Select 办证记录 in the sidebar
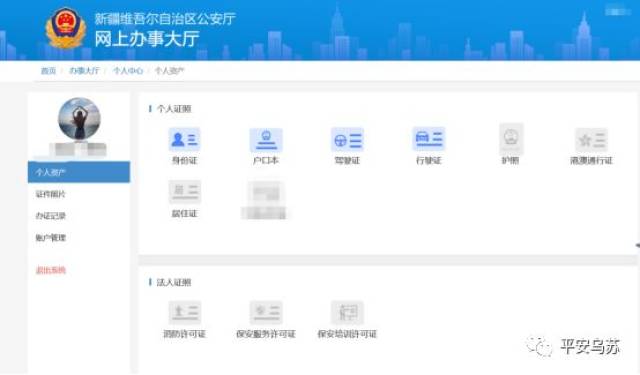 click(x=50, y=216)
